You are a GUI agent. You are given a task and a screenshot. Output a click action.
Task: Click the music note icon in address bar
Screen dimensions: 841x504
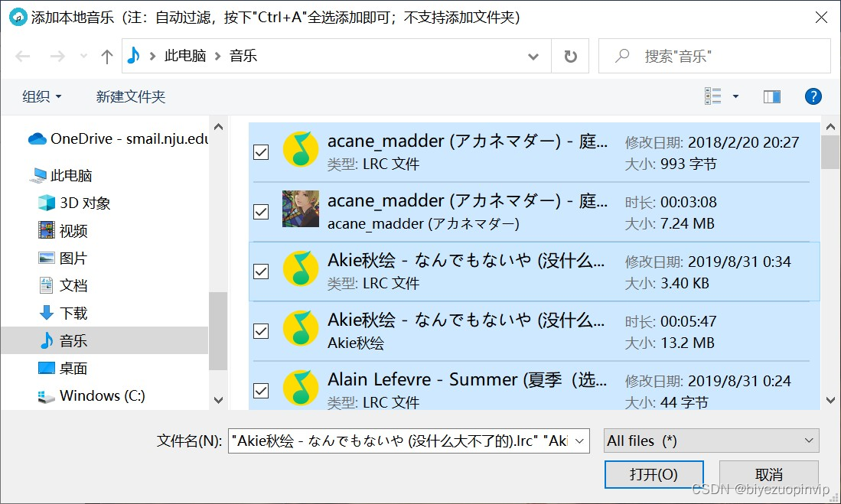point(134,55)
